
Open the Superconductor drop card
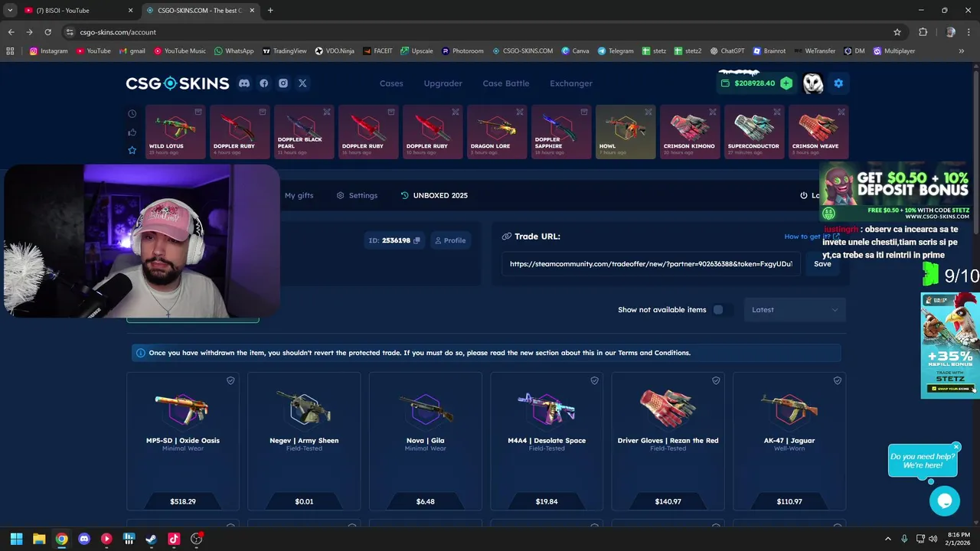pos(753,132)
